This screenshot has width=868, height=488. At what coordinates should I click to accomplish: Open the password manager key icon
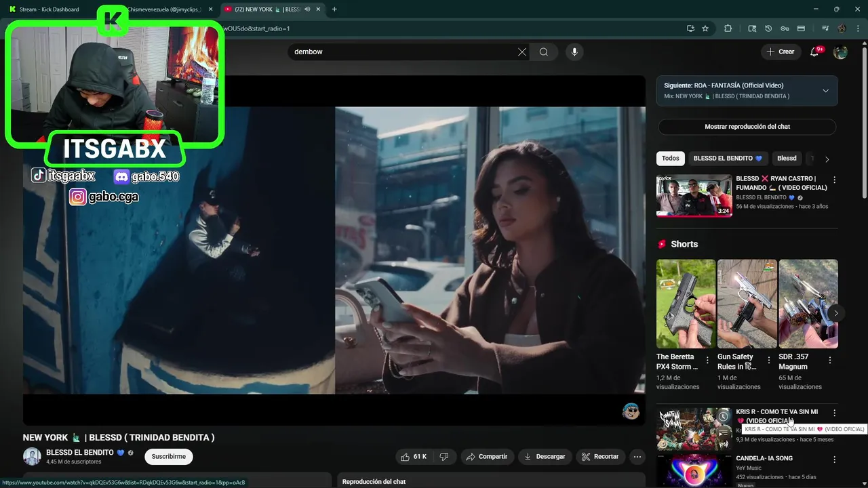785,28
